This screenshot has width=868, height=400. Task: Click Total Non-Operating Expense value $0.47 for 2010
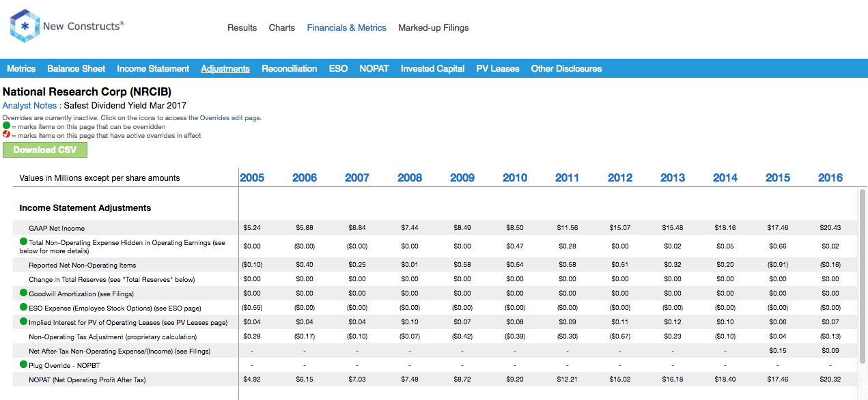pyautogui.click(x=515, y=246)
